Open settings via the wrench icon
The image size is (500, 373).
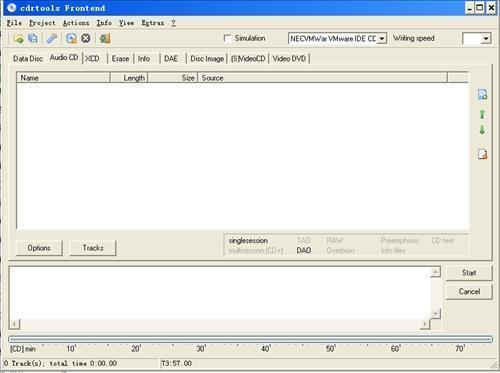click(x=52, y=38)
